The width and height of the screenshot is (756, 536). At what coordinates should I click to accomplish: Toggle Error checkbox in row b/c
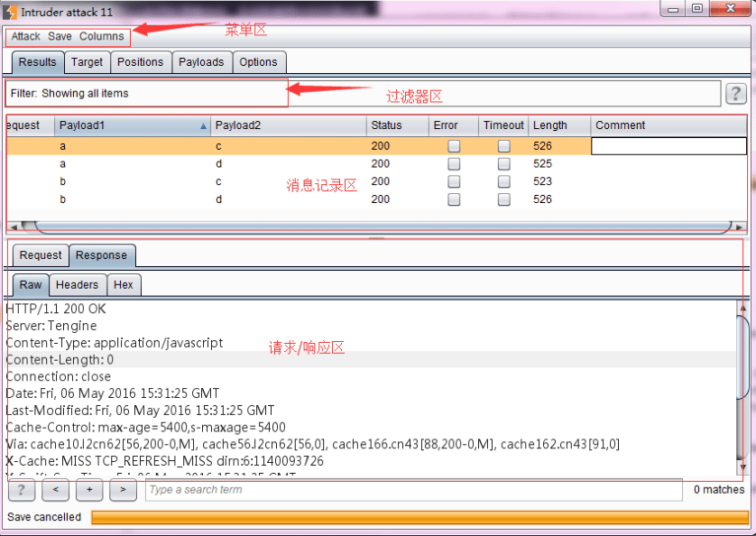[454, 181]
